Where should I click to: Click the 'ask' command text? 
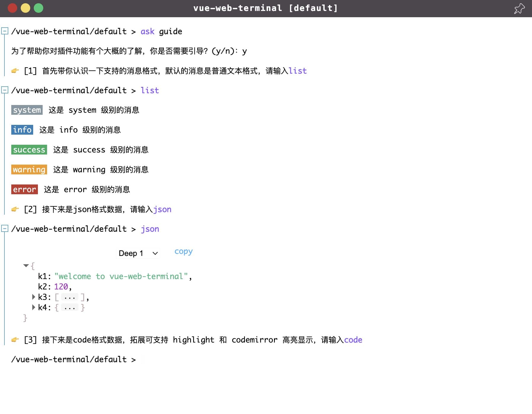tap(148, 31)
